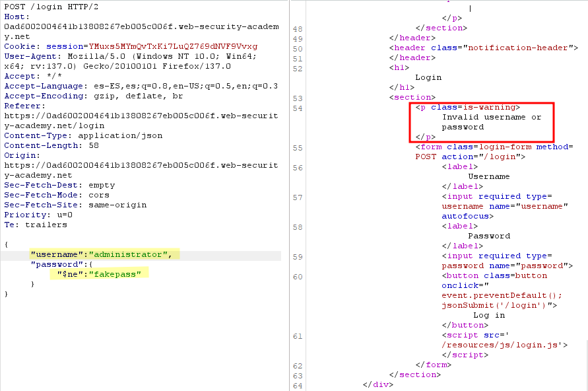The width and height of the screenshot is (588, 391).
Task: Select the gzip, deflate, br value
Action: click(x=139, y=96)
